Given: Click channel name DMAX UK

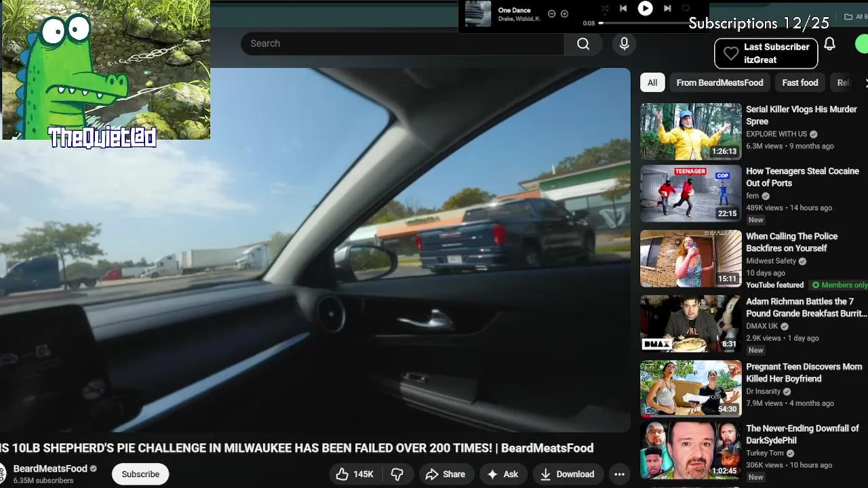Looking at the screenshot, I should pyautogui.click(x=762, y=326).
